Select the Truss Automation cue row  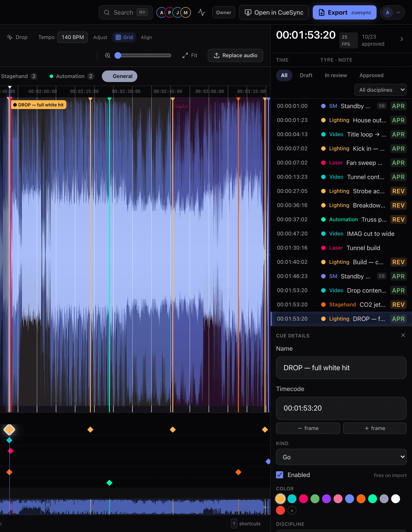(341, 219)
